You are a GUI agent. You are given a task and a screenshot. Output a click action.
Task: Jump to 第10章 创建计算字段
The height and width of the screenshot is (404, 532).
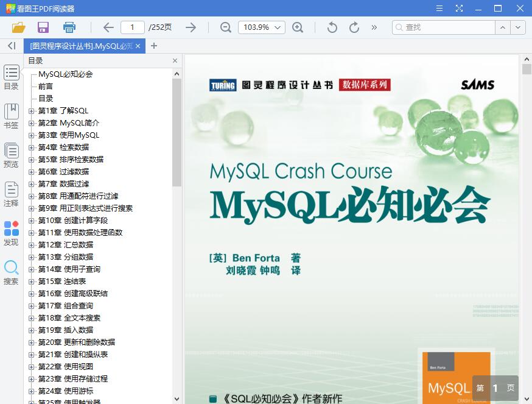coord(73,221)
